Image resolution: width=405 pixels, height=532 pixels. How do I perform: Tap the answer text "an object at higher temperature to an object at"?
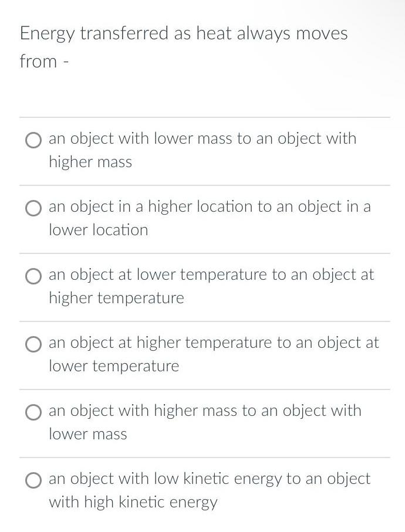(214, 343)
